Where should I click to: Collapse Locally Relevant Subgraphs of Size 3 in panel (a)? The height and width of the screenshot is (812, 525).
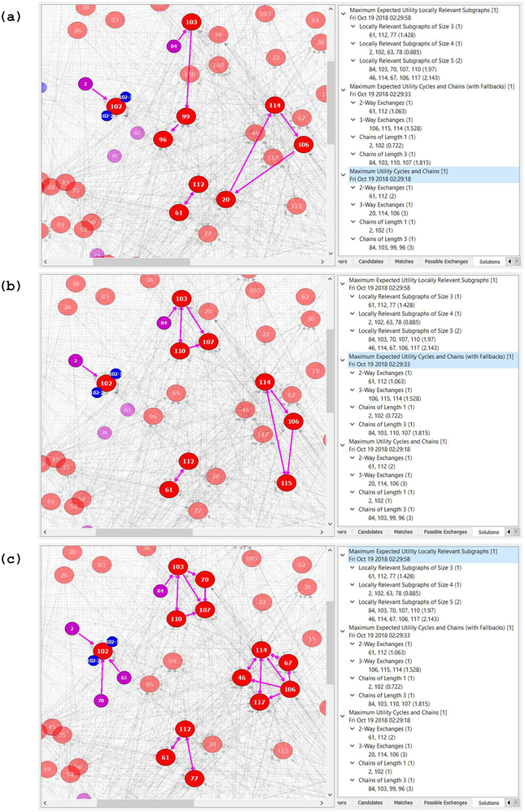pos(353,26)
